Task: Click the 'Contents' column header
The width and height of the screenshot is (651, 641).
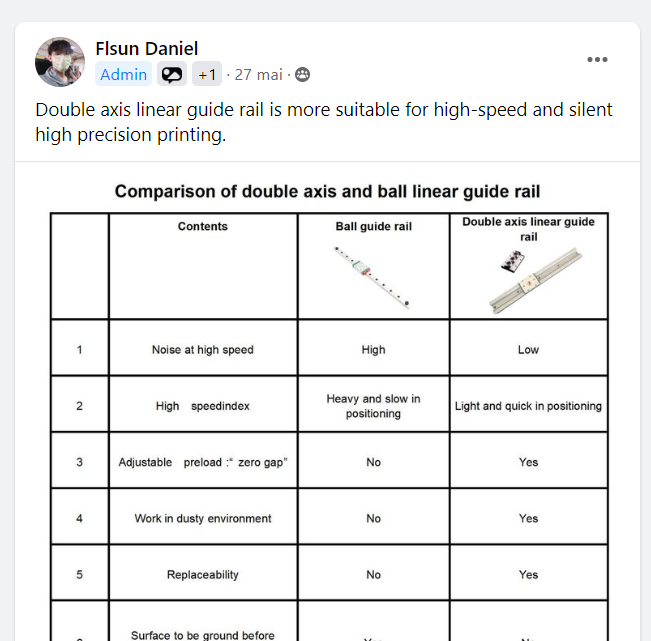Action: [203, 227]
